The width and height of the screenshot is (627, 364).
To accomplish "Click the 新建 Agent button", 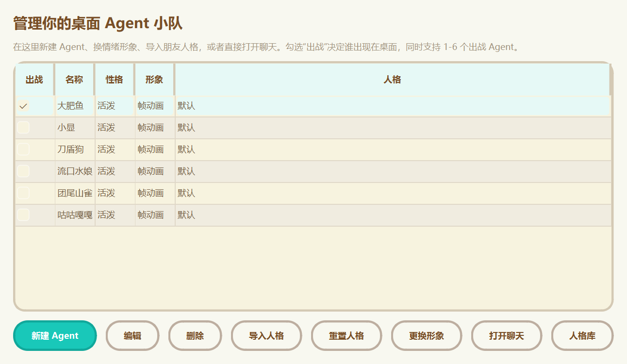I will pos(55,336).
